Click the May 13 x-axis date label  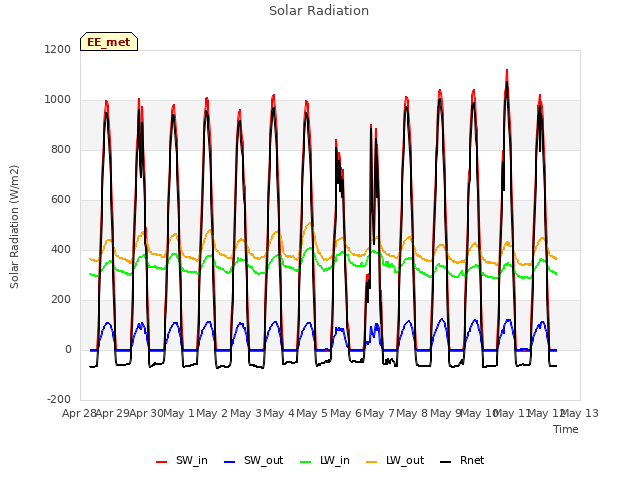[x=580, y=413]
